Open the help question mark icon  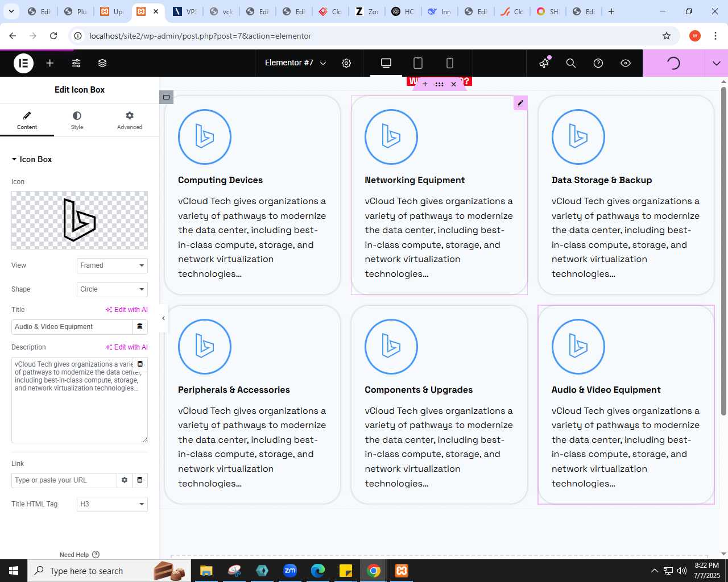[598, 63]
